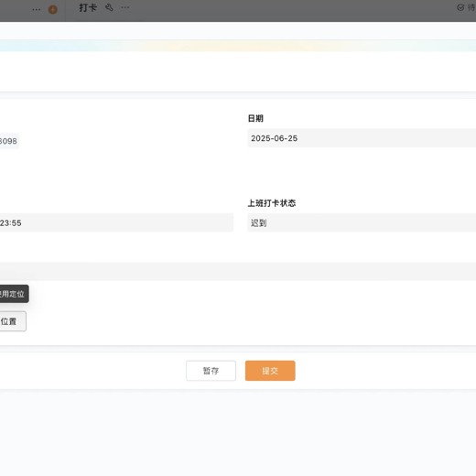Save a draft with the 暂存 button
Screen dimensions: 476x476
click(211, 371)
